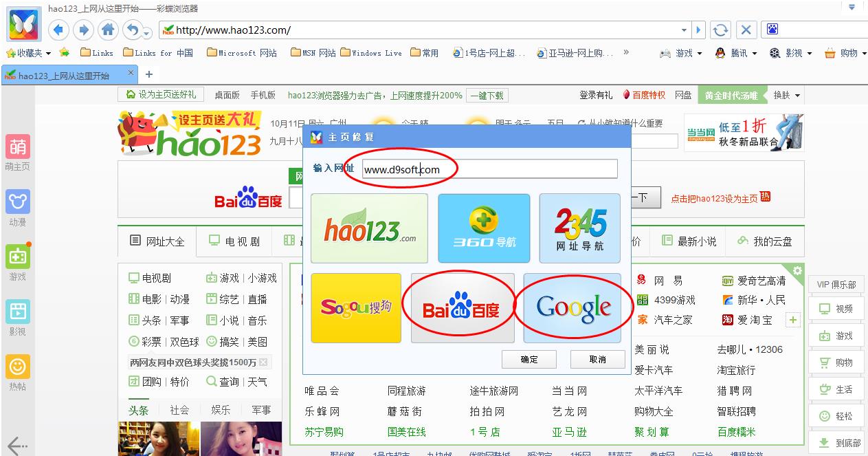Screen dimensions: 868x456
Task: Click the 到底部 right sidebar button
Action: click(x=836, y=443)
